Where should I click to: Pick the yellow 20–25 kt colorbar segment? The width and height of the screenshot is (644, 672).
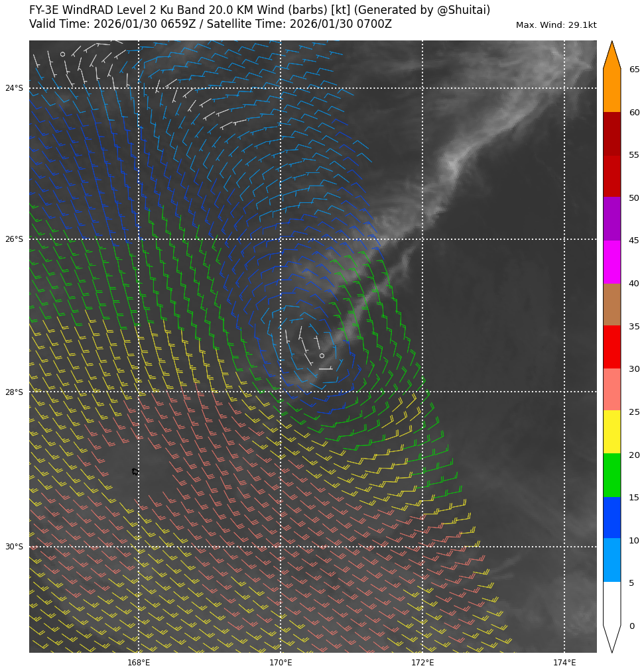point(612,431)
